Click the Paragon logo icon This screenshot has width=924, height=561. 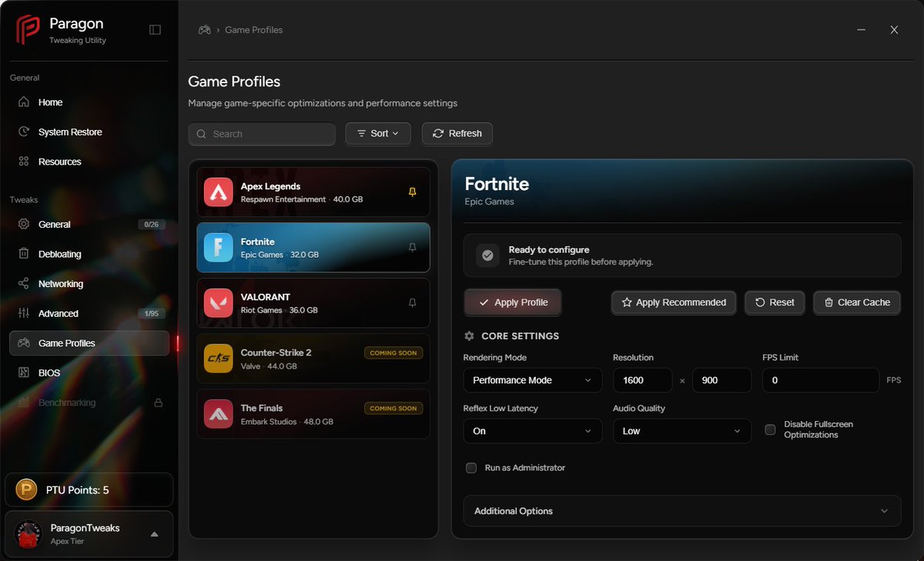pyautogui.click(x=28, y=30)
